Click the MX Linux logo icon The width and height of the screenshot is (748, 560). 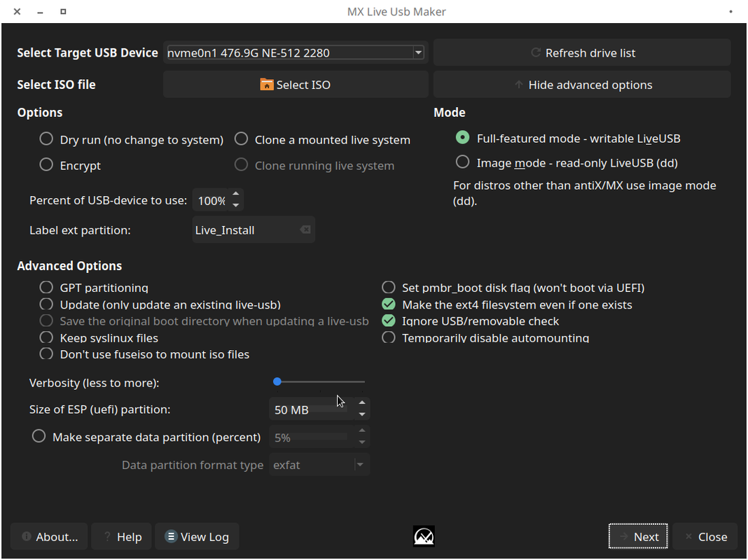(424, 537)
